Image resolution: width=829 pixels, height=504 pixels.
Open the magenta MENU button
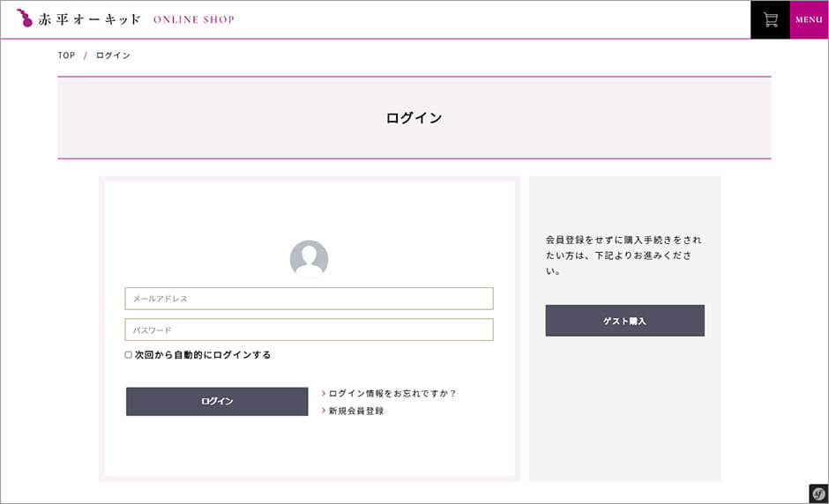[x=809, y=19]
